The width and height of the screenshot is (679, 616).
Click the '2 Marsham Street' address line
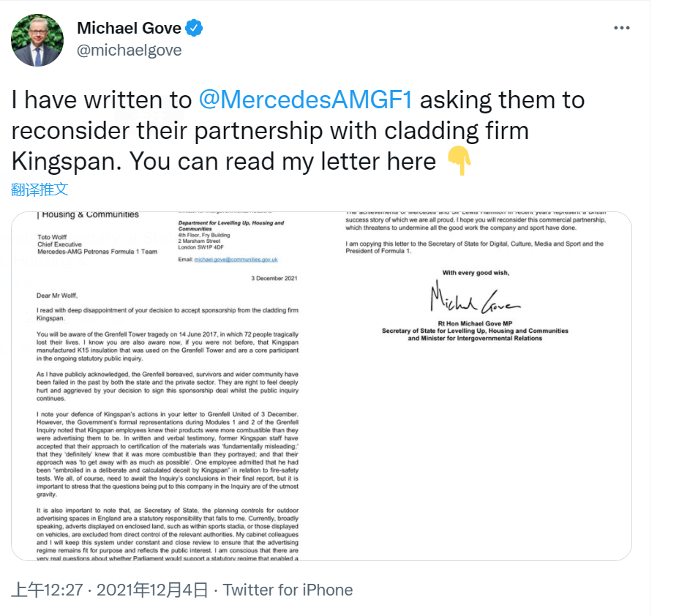[200, 240]
